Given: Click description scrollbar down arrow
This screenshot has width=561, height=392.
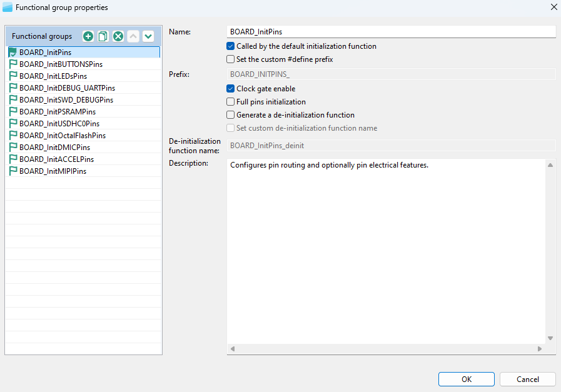Looking at the screenshot, I should click(x=550, y=338).
